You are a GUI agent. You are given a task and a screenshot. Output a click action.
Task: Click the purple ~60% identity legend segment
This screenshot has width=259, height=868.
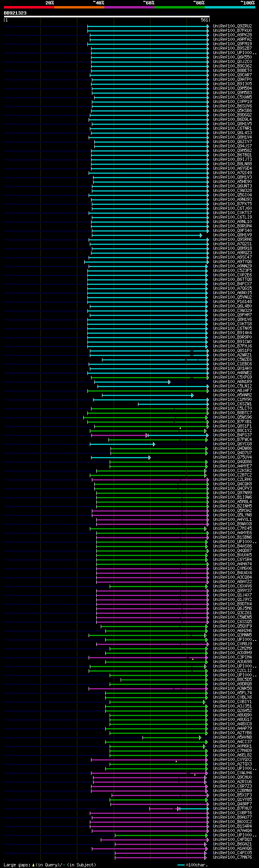pyautogui.click(x=129, y=7)
